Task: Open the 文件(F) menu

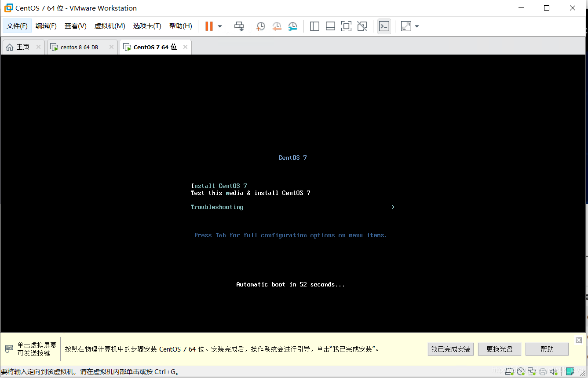Action: point(17,26)
